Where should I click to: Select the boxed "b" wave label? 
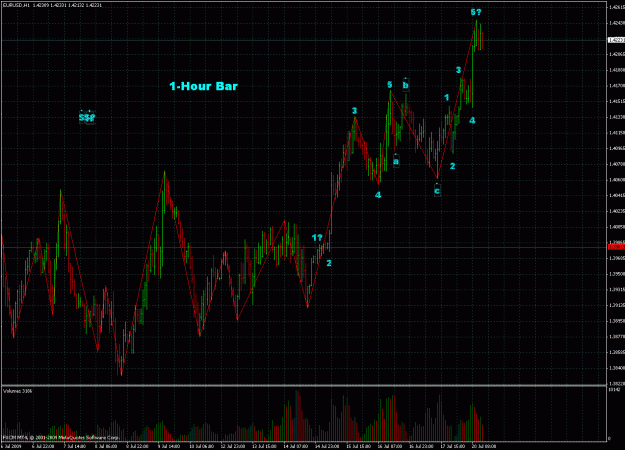(405, 85)
